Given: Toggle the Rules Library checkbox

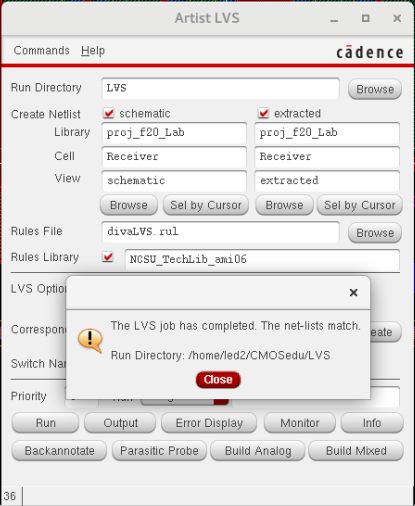Looking at the screenshot, I should 108,257.
